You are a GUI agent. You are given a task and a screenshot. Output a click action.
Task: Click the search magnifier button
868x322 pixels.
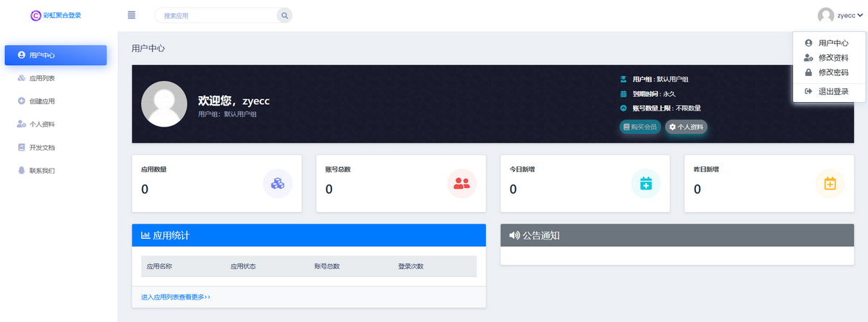pos(285,15)
